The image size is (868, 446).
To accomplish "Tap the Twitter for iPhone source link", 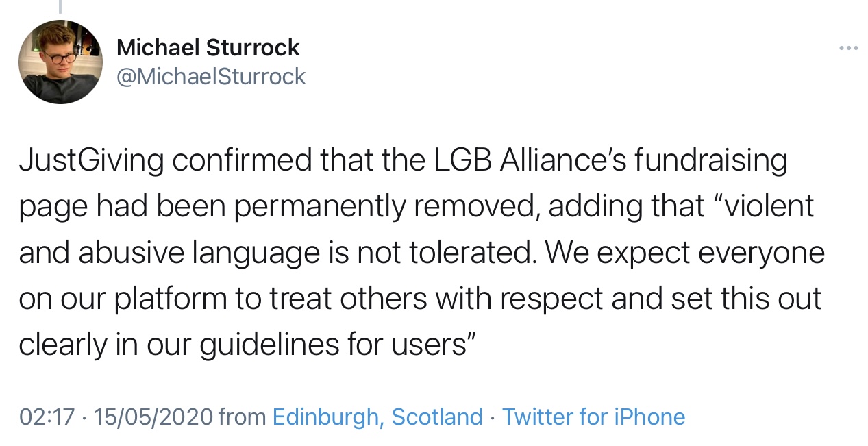I will click(x=593, y=417).
